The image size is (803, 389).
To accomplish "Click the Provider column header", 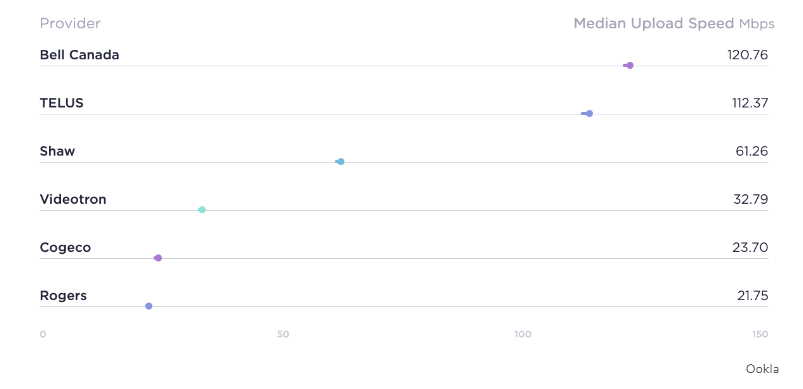I will (x=70, y=24).
